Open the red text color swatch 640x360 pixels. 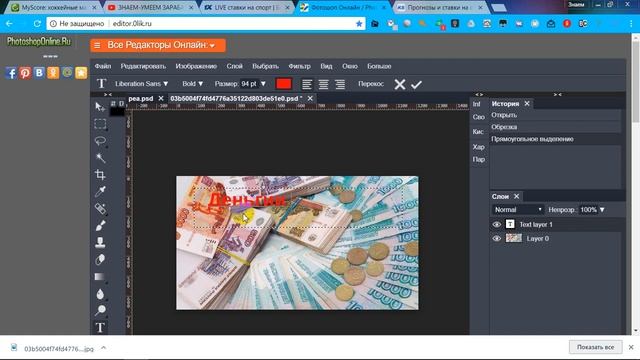(x=284, y=84)
